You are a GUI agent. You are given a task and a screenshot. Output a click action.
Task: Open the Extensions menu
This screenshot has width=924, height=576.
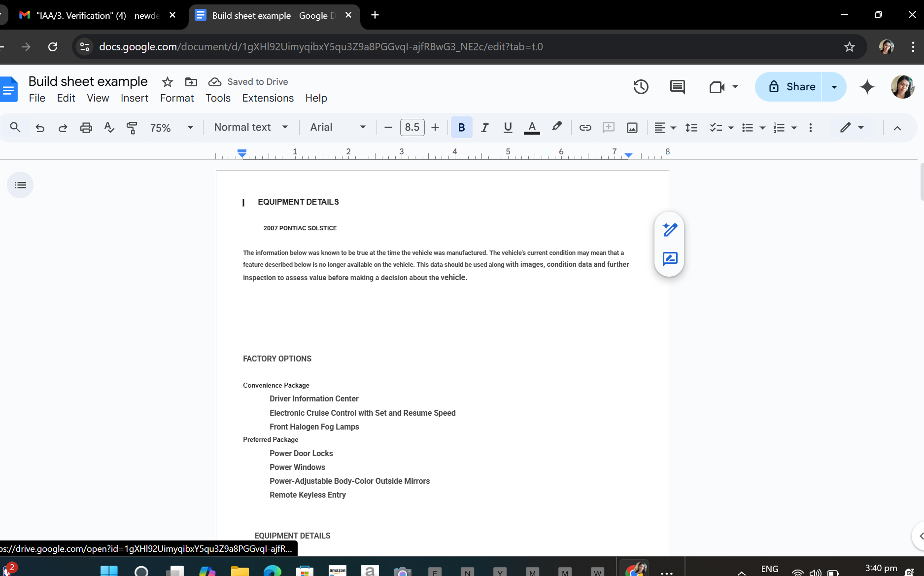pos(268,98)
